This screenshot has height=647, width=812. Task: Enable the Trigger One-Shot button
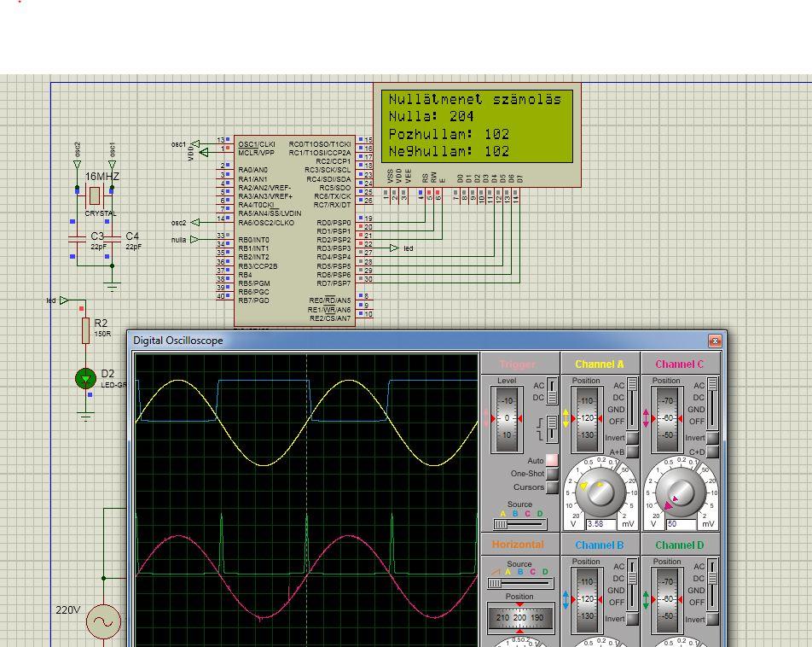click(x=552, y=474)
